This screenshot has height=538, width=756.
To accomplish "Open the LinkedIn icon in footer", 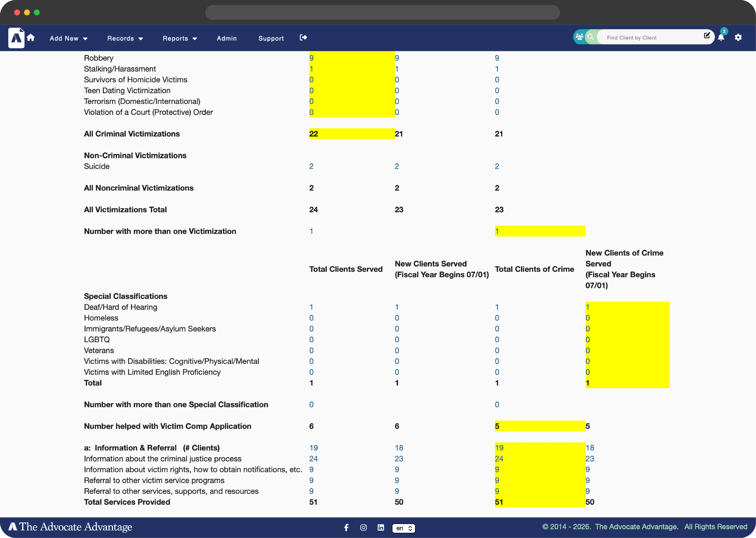I will 381,527.
